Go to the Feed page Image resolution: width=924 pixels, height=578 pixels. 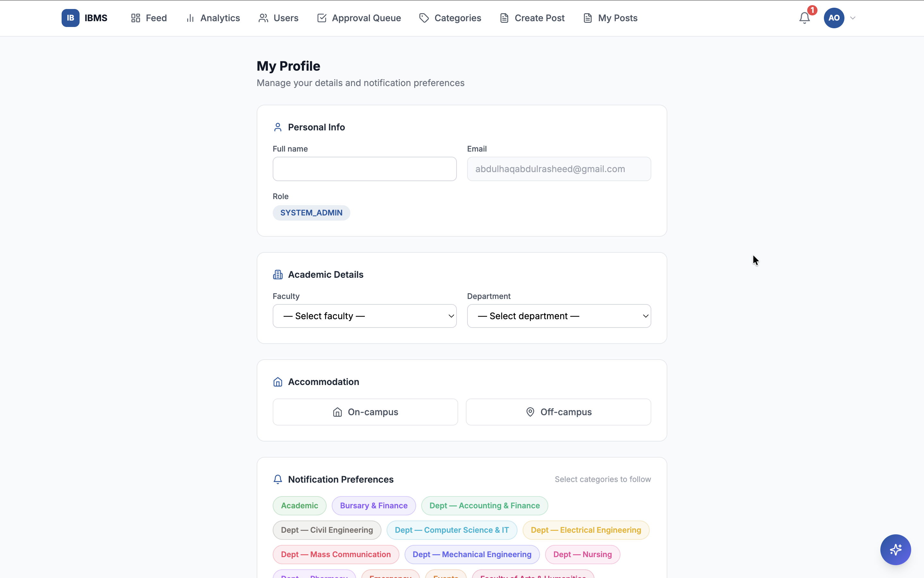click(149, 18)
